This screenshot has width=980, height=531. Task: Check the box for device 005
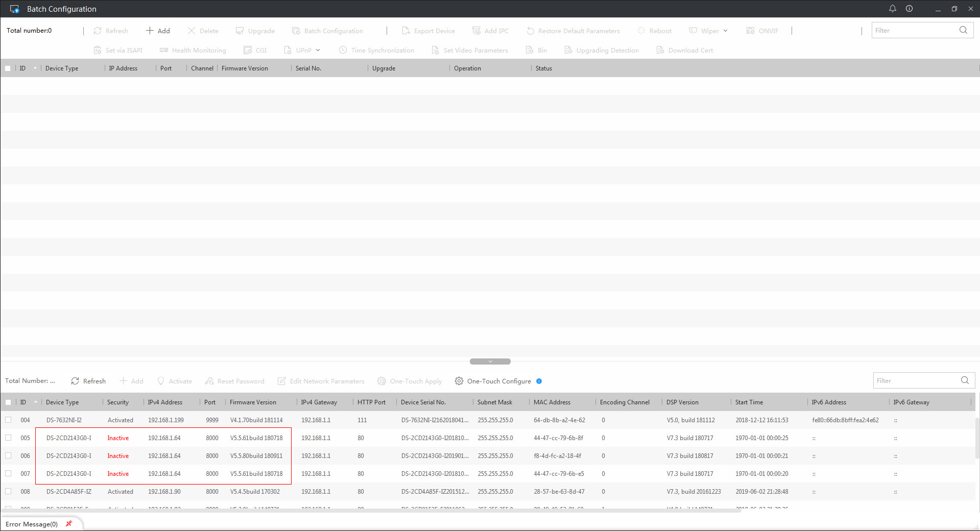click(8, 438)
